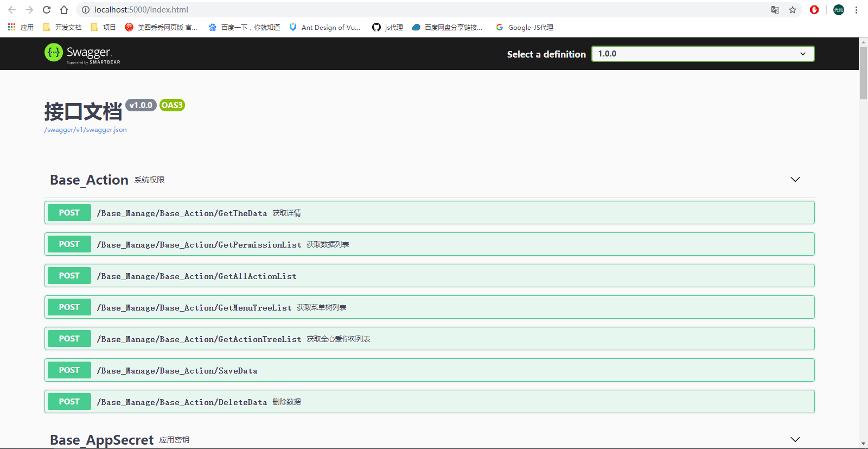868x449 pixels.
Task: Collapse the Base_AppSecret section chevron
Action: 795,439
